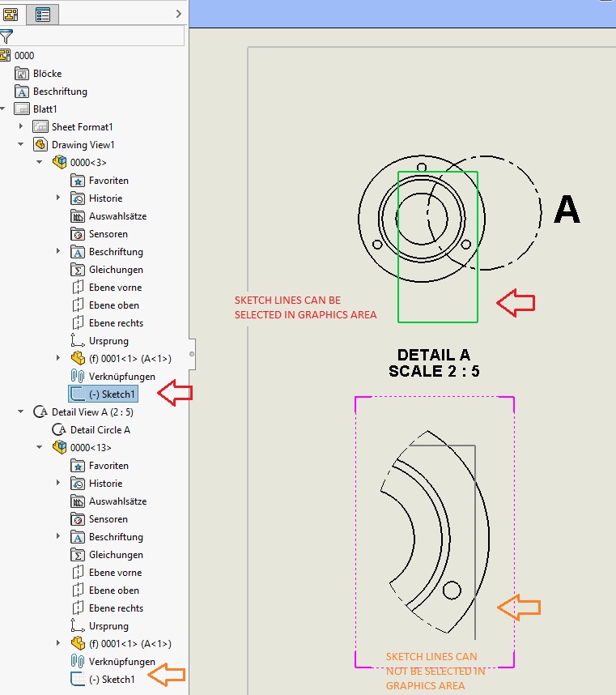Image resolution: width=616 pixels, height=695 pixels.
Task: Collapse the 0000<3> assembly node
Action: 40,162
